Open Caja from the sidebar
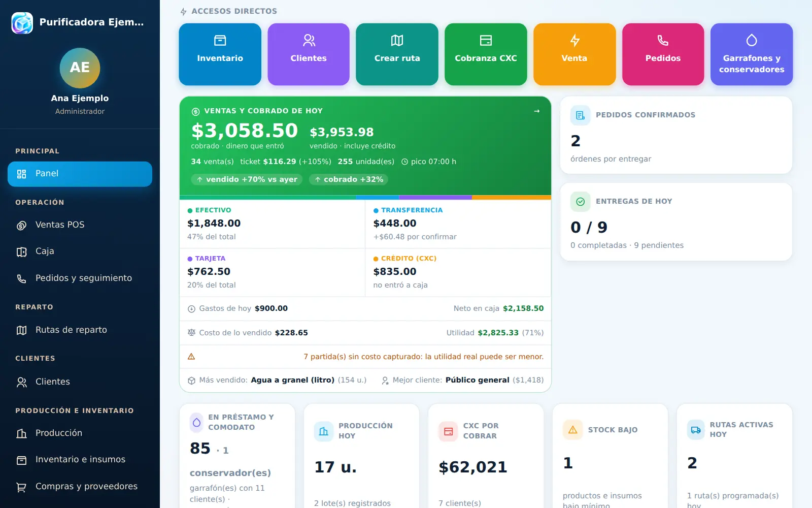The width and height of the screenshot is (812, 508). pyautogui.click(x=80, y=251)
